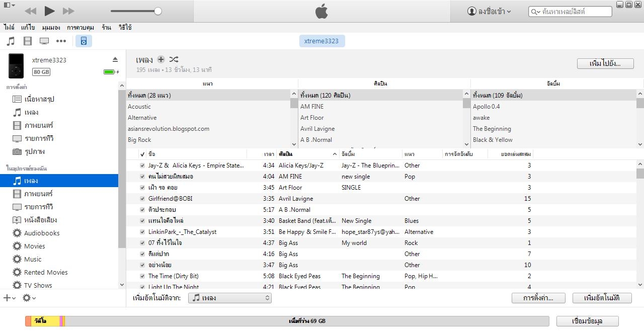Click the การตั้งค่า... button
Viewport: 644px width, 332px height.
click(538, 298)
